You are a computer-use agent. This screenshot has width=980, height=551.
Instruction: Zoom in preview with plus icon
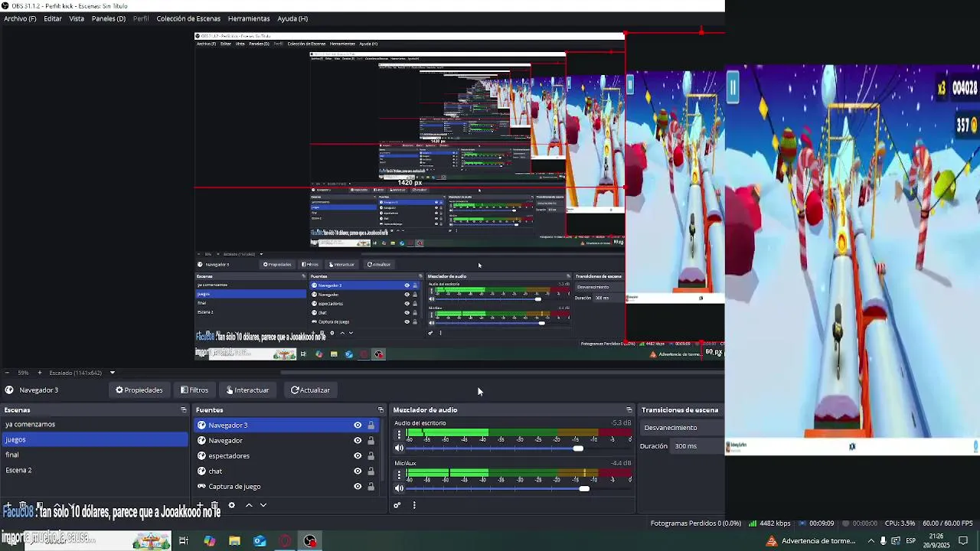click(40, 373)
